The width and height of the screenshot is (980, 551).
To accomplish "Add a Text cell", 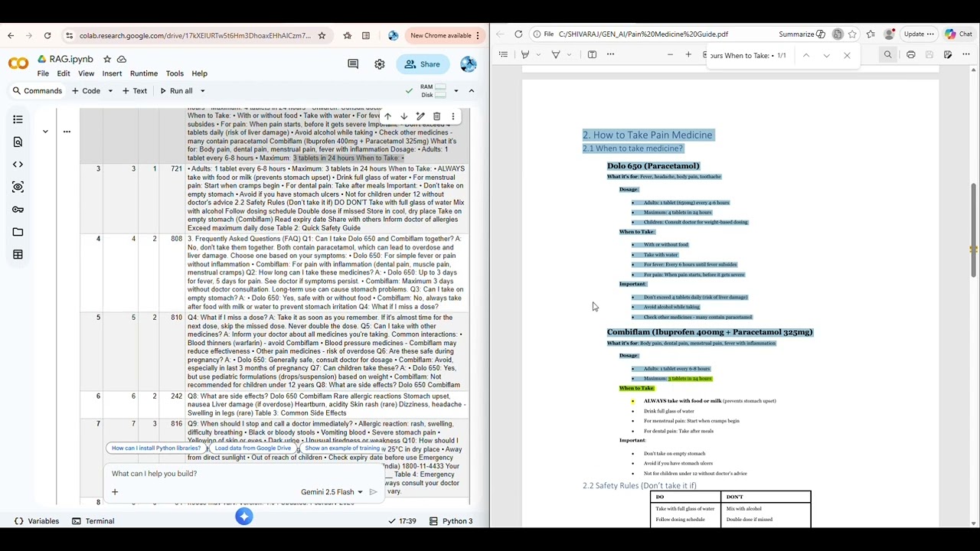I will tap(135, 91).
